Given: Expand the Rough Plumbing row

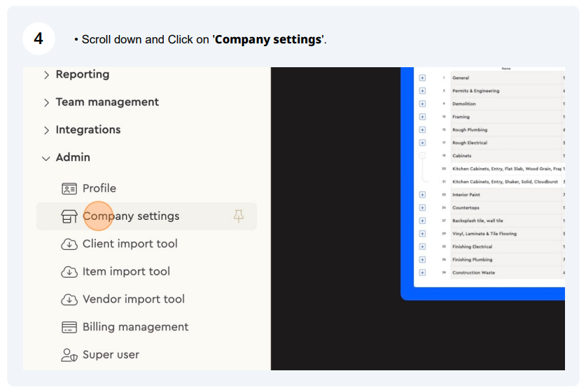Looking at the screenshot, I should tap(422, 129).
